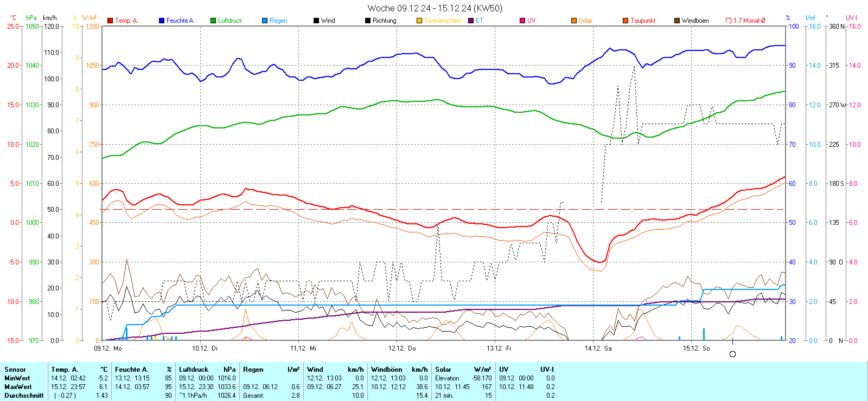Click the pink UV legend square

tap(522, 21)
